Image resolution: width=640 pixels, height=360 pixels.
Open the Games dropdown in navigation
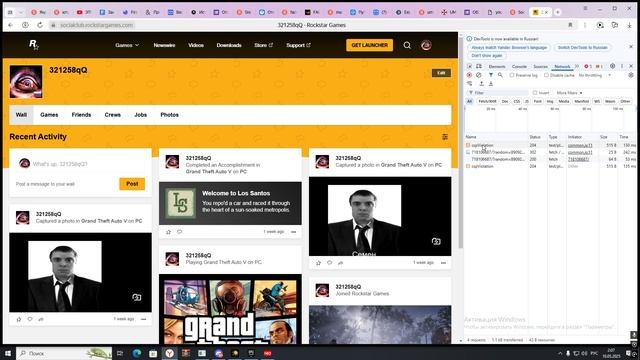(127, 45)
